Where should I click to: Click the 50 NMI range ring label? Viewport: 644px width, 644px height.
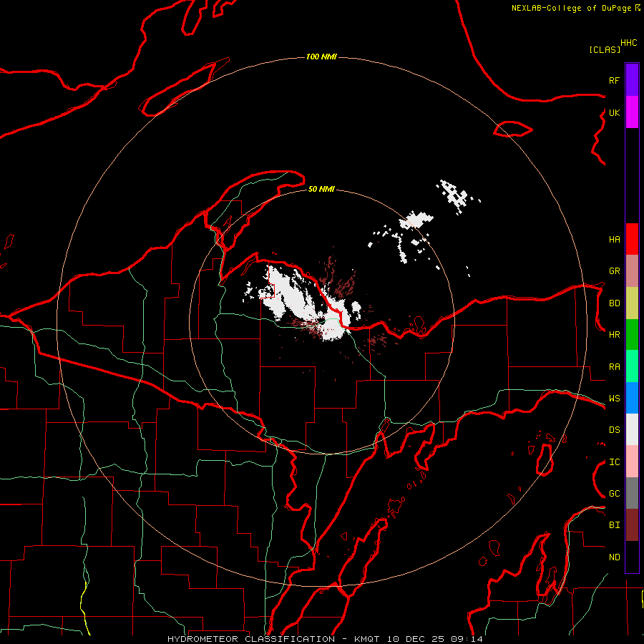coord(321,189)
